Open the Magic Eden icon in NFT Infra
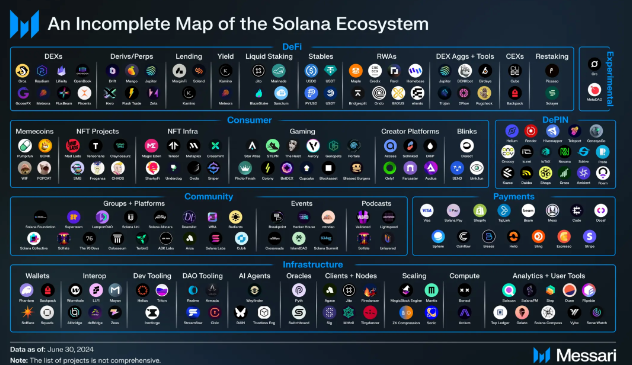 (152, 146)
